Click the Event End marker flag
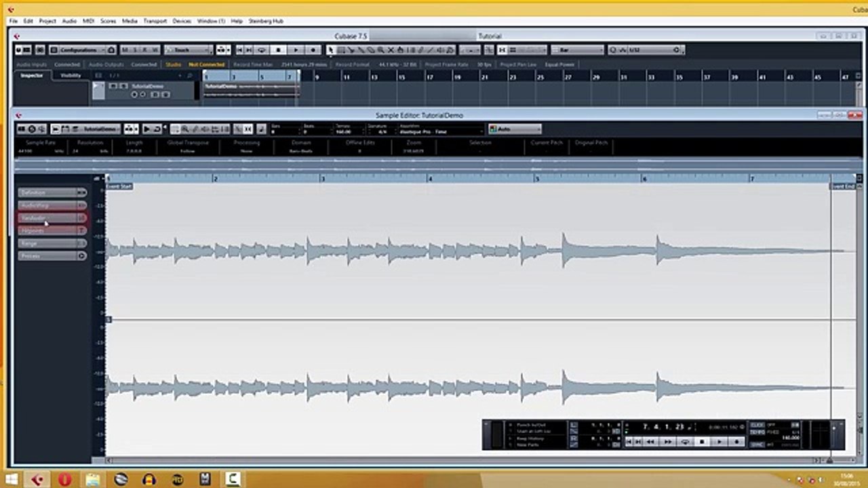The height and width of the screenshot is (488, 868). point(843,186)
